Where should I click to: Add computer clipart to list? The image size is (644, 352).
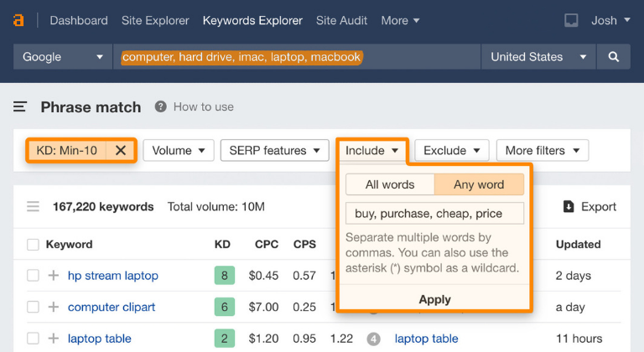click(x=54, y=307)
